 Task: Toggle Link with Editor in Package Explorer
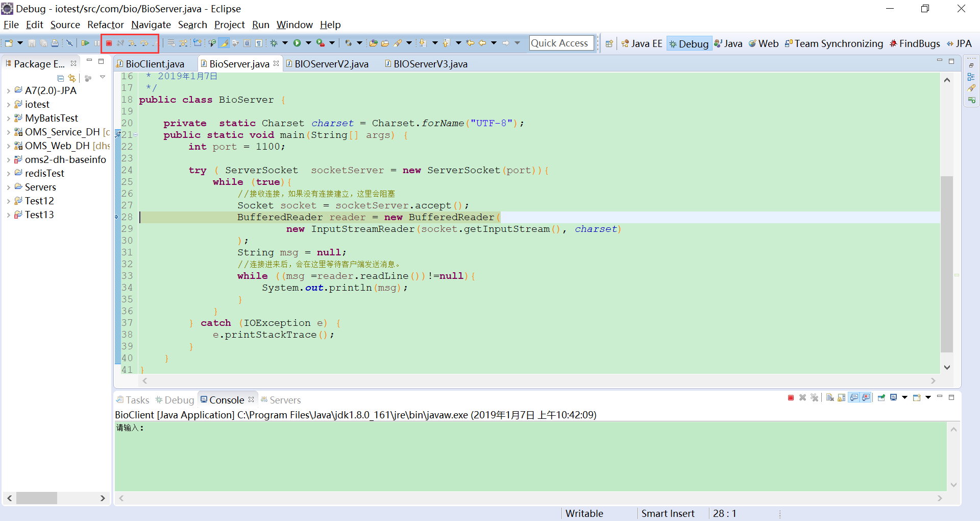[x=72, y=78]
